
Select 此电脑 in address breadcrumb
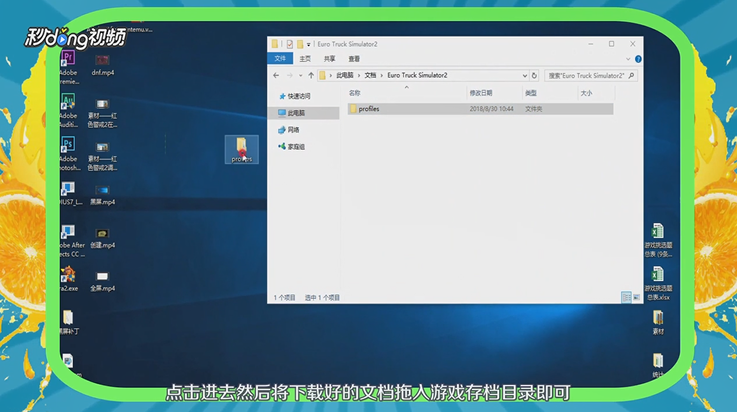pyautogui.click(x=345, y=76)
